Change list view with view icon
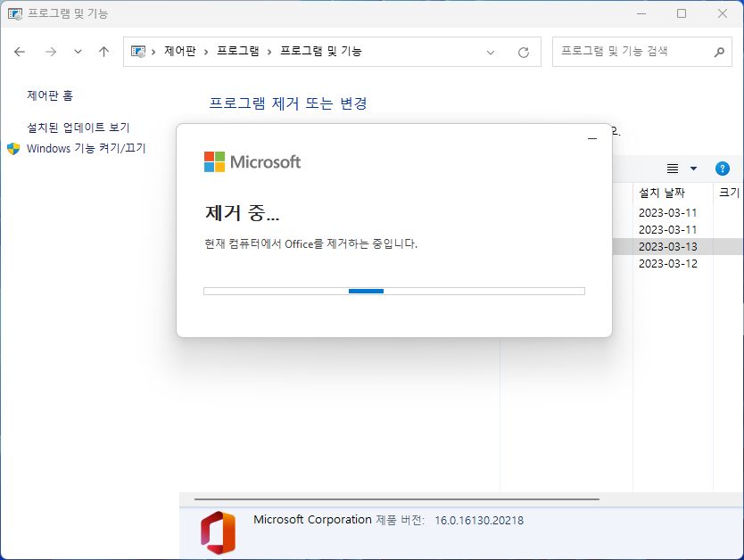744x560 pixels. click(x=673, y=169)
